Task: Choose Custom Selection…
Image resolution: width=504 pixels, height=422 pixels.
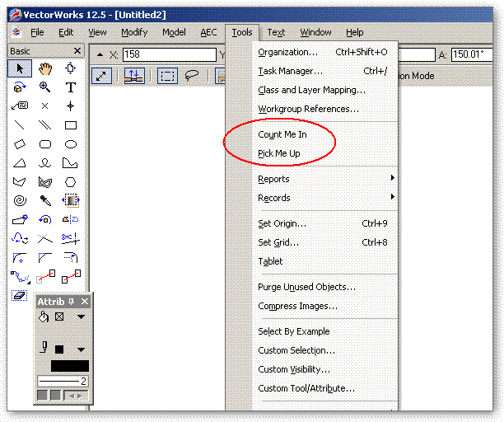Action: (325, 350)
